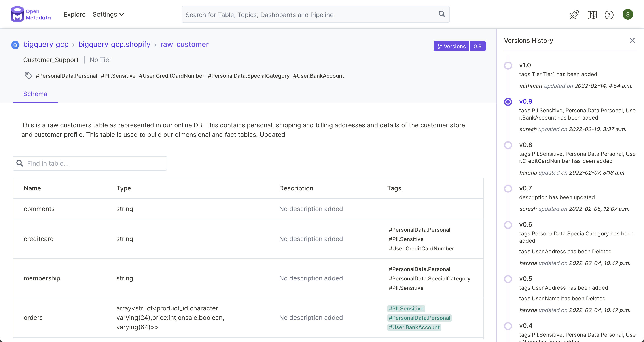Click the tag icon beside table tags

(x=28, y=75)
